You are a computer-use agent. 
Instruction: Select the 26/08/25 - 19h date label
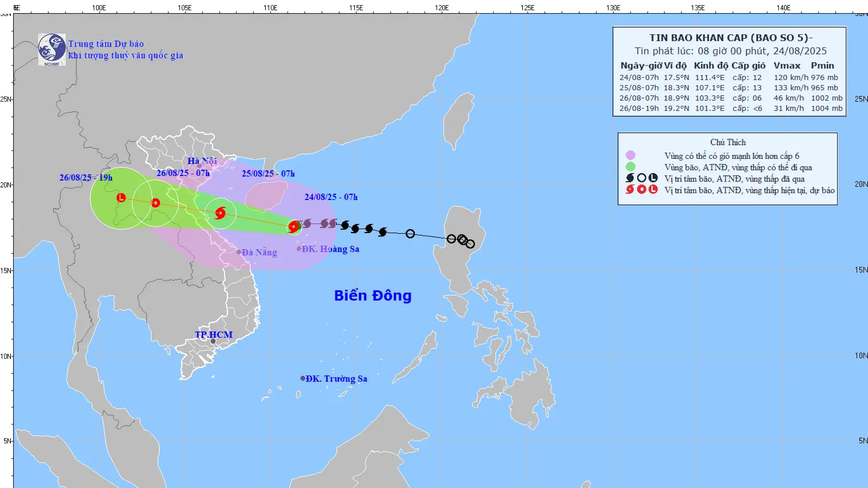pyautogui.click(x=86, y=178)
